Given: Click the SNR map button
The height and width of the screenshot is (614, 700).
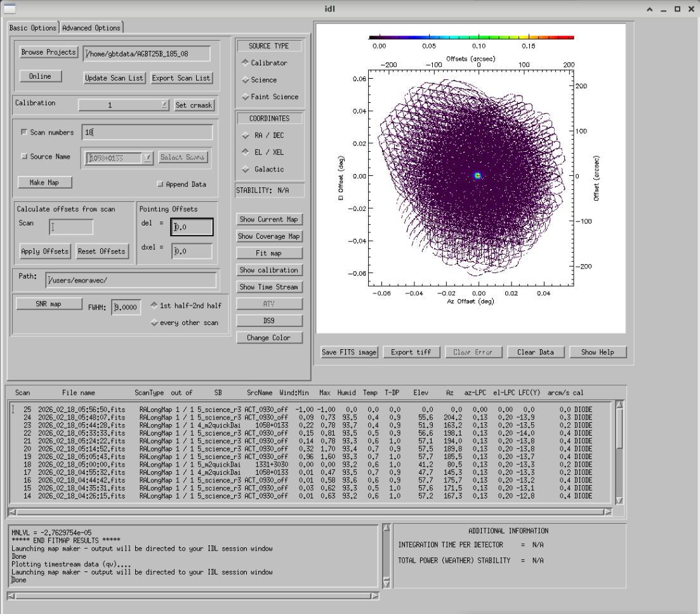Looking at the screenshot, I should click(x=49, y=304).
